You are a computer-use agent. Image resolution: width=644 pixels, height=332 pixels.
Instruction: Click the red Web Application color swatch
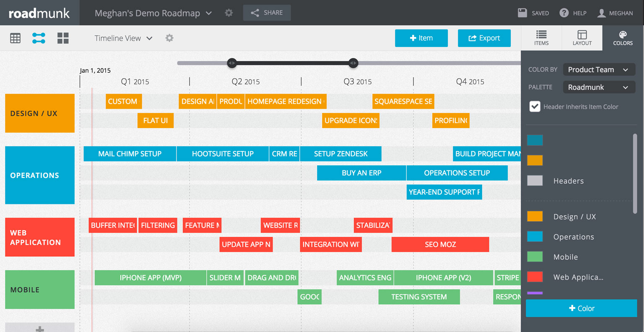coord(535,277)
